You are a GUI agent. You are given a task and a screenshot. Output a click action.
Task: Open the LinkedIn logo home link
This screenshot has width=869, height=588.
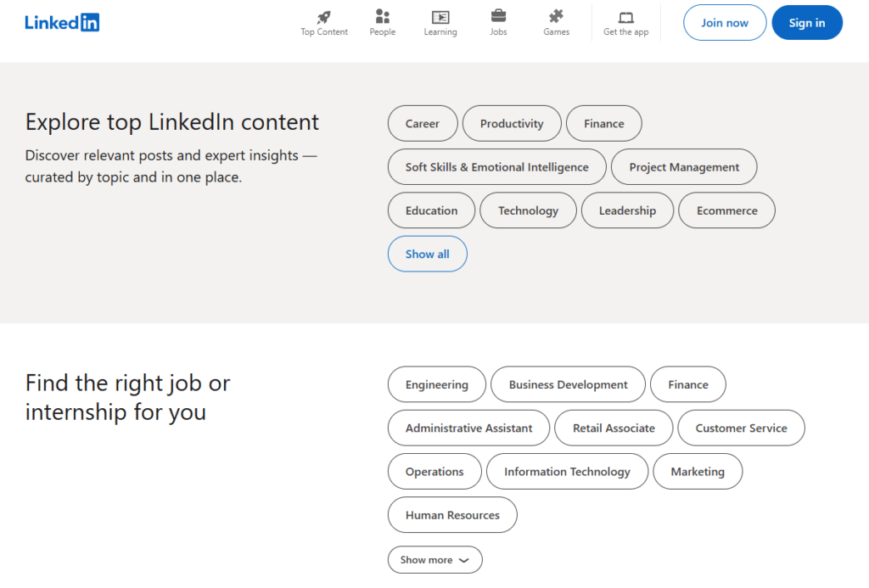coord(62,23)
